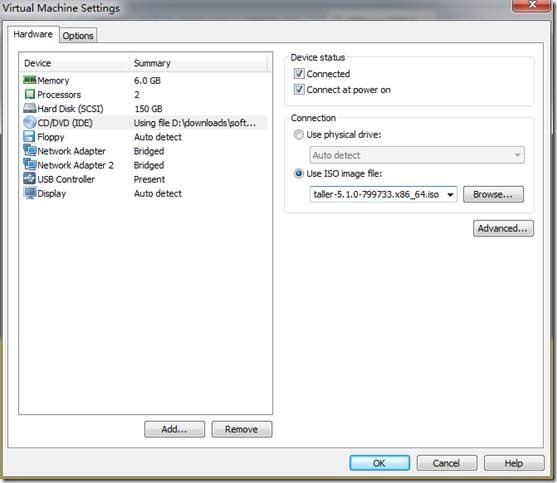Choose the Use ISO image file option
The height and width of the screenshot is (483, 557).
(299, 174)
